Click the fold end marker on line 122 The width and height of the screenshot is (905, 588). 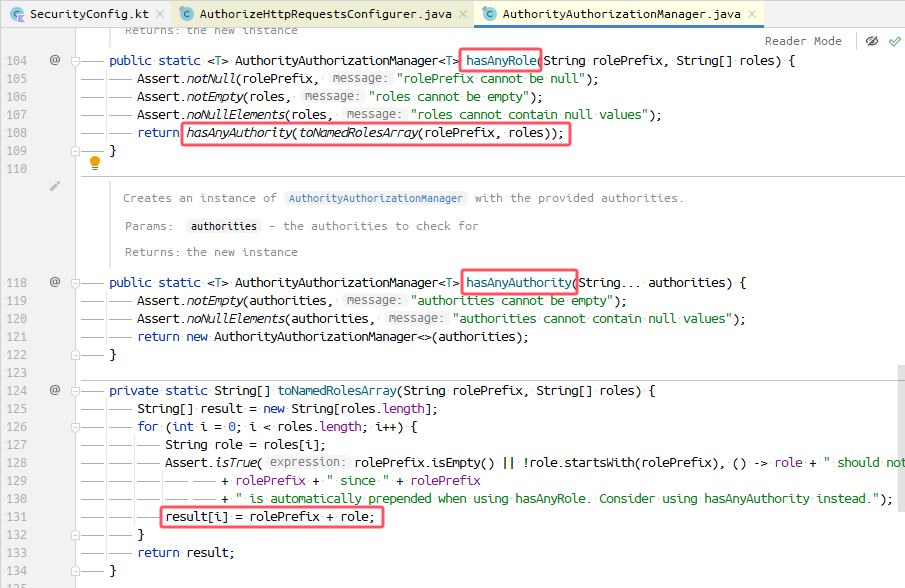pyautogui.click(x=75, y=355)
